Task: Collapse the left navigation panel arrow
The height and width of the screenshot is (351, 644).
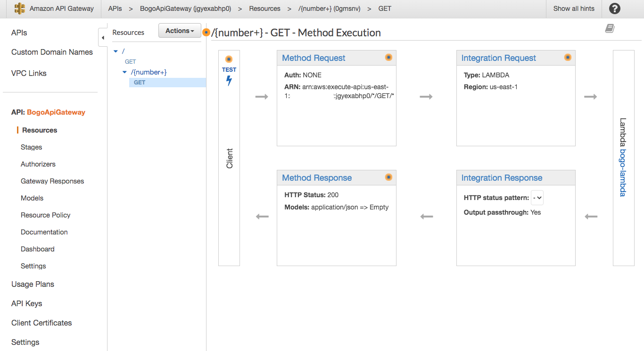Action: click(x=103, y=37)
